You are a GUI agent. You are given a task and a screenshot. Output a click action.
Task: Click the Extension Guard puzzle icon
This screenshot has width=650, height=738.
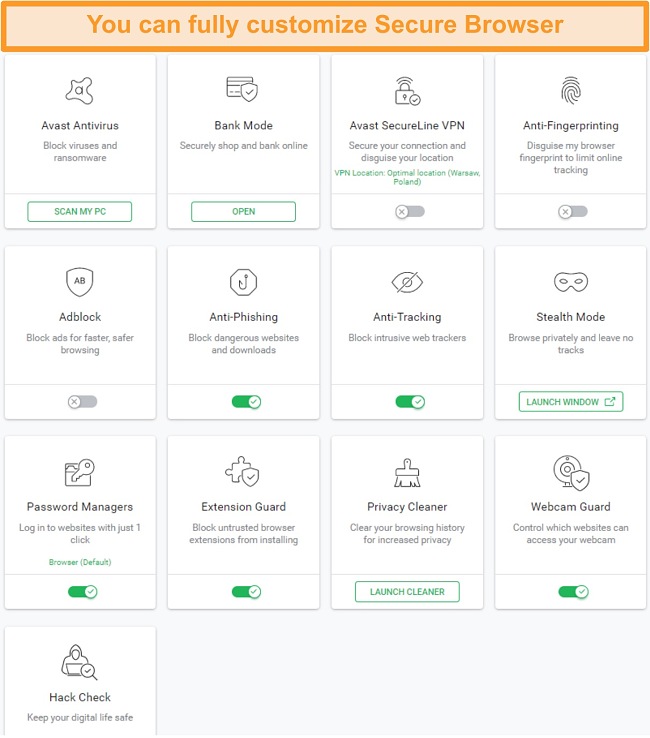242,471
